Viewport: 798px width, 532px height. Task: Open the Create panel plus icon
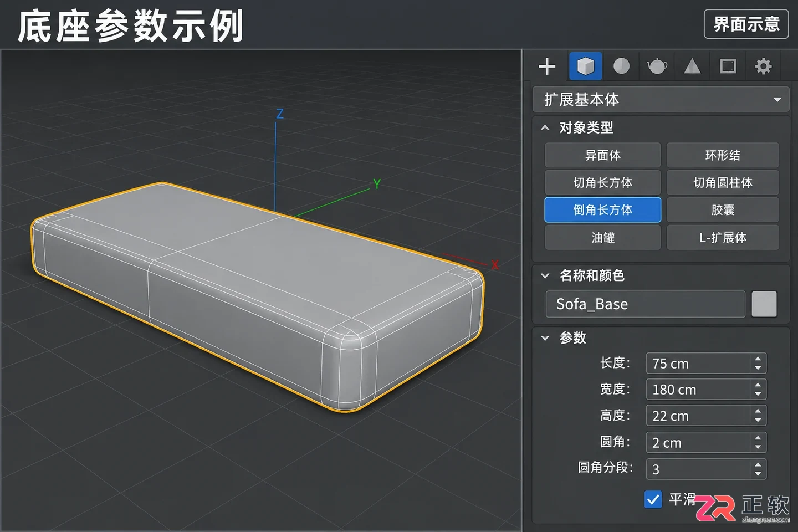tap(547, 66)
